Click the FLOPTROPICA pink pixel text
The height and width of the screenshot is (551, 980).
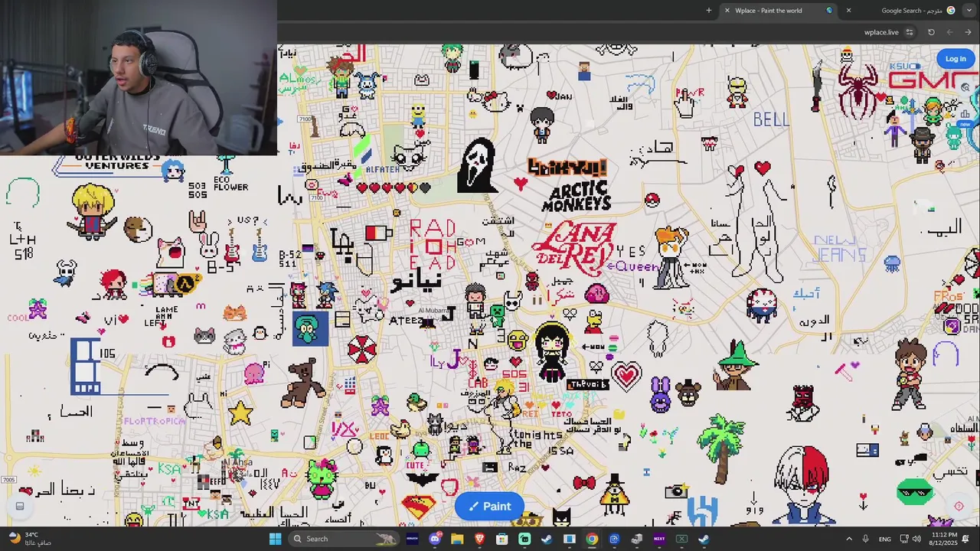click(155, 421)
